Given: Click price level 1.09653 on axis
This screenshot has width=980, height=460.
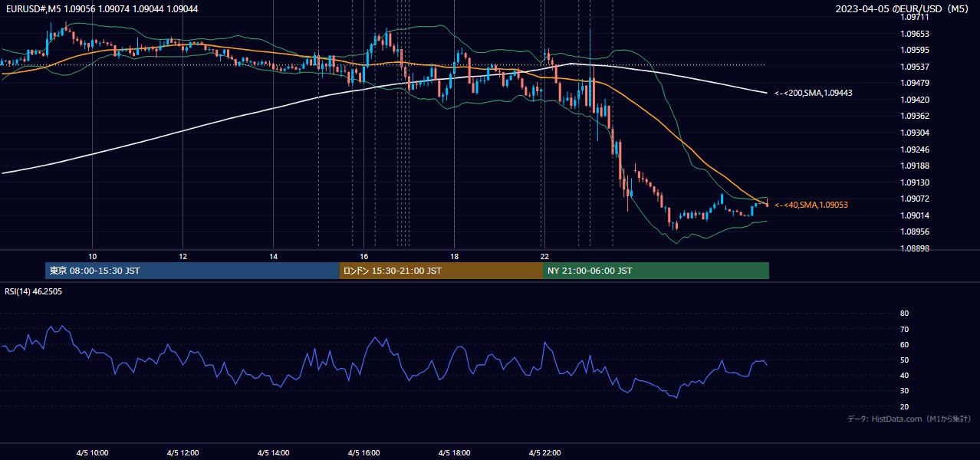Looking at the screenshot, I should tap(914, 34).
